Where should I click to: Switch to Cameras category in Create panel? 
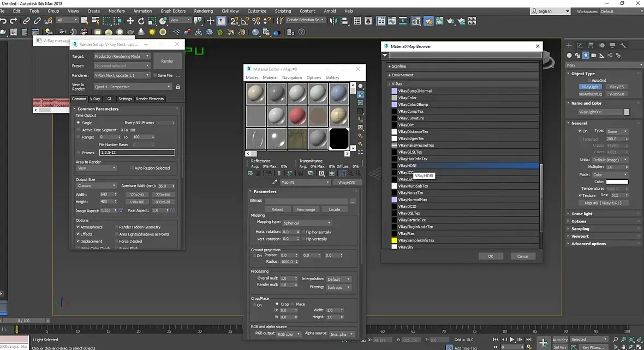[594, 55]
